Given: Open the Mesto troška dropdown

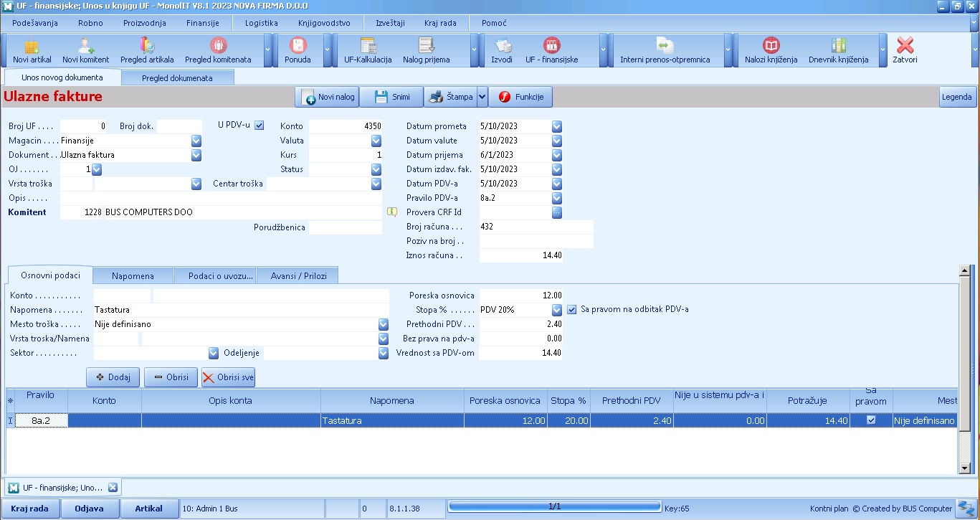Looking at the screenshot, I should point(384,324).
